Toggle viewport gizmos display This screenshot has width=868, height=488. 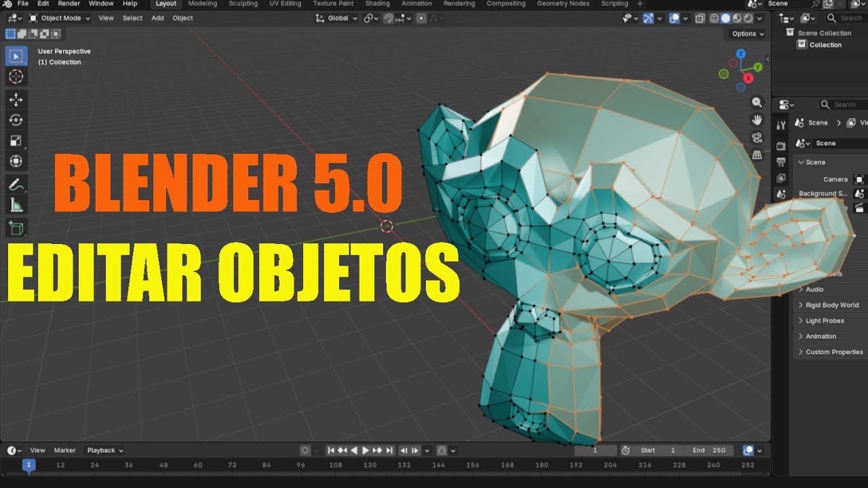point(648,18)
